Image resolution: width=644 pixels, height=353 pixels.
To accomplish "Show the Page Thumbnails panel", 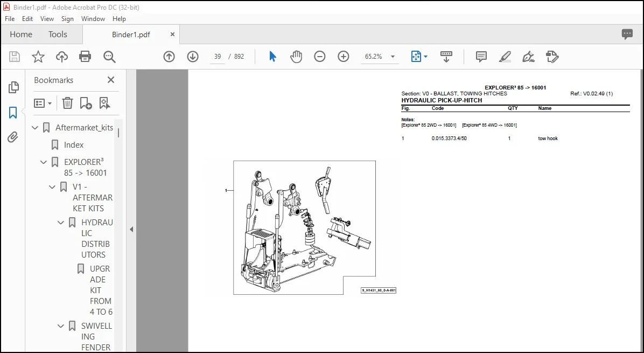I will (x=13, y=87).
